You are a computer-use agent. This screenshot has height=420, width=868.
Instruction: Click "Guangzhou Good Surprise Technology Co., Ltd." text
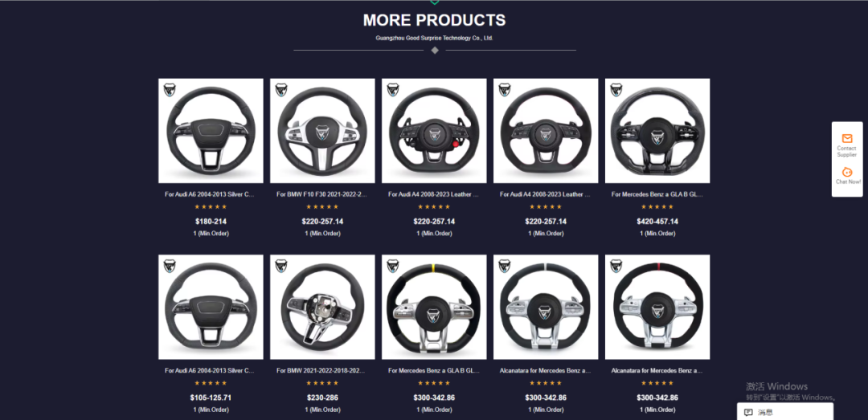click(x=435, y=39)
